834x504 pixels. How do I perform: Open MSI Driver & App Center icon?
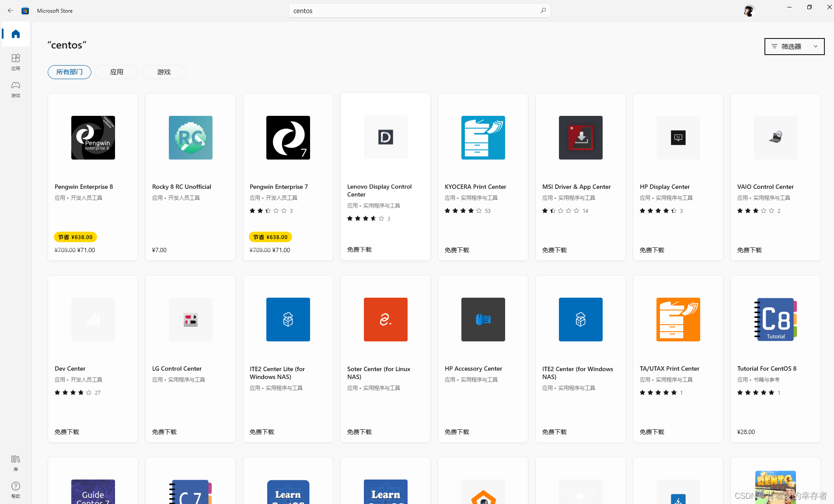[x=581, y=138]
